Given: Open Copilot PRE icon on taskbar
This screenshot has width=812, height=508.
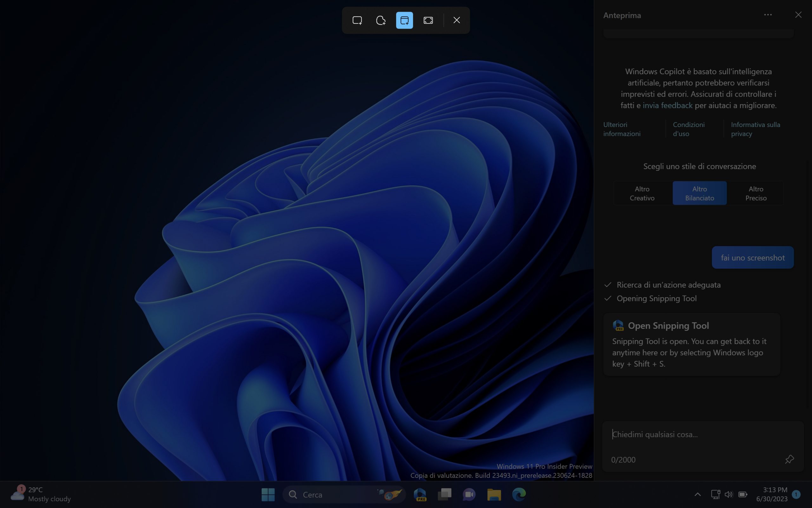Looking at the screenshot, I should (420, 495).
